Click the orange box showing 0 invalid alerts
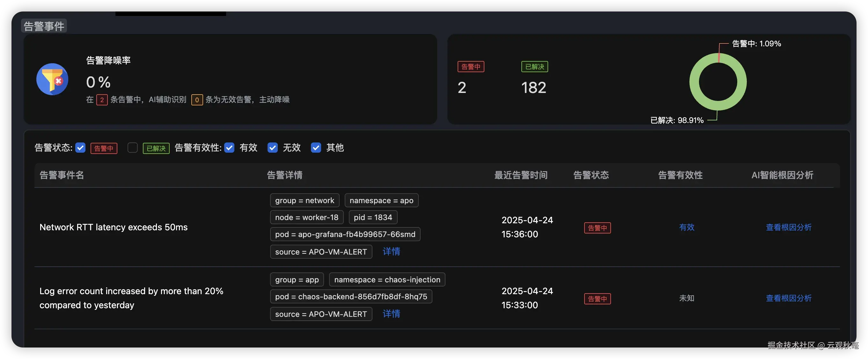This screenshot has height=359, width=868. tap(197, 100)
